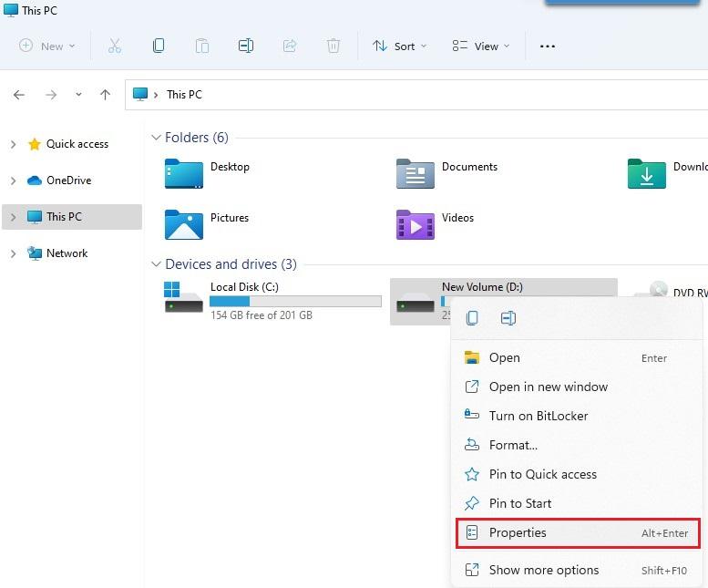Click the Up arrow navigation button
The width and height of the screenshot is (708, 588).
(105, 95)
